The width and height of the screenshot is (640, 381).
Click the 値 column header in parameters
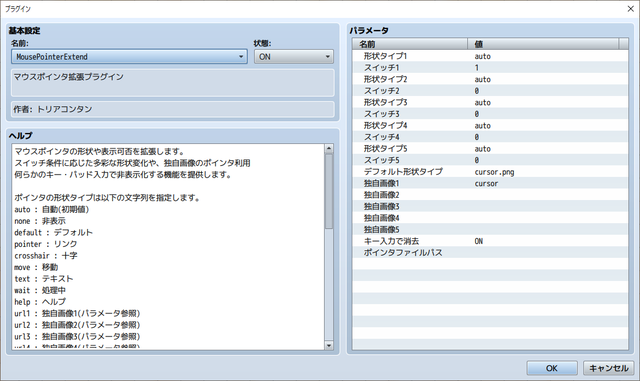coord(543,44)
